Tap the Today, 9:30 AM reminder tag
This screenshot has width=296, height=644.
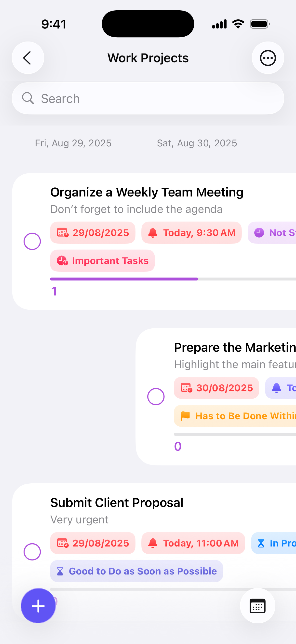(191, 233)
